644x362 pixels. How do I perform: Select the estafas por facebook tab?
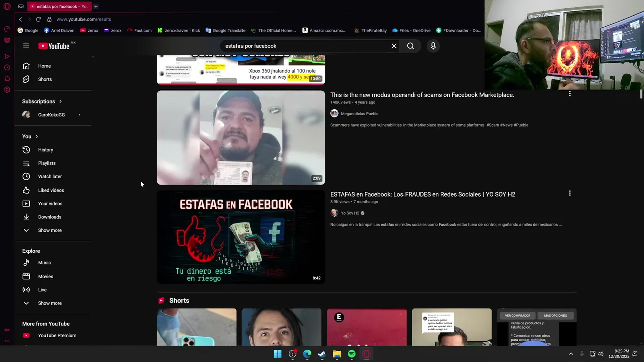coord(58,6)
